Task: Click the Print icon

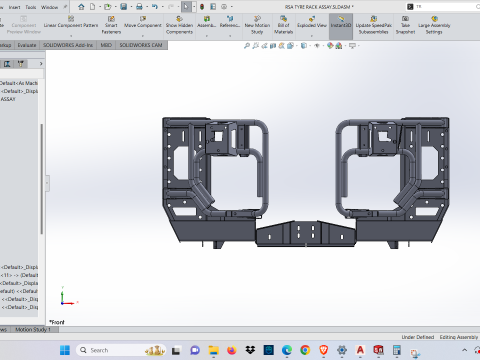Action: [x=139, y=7]
